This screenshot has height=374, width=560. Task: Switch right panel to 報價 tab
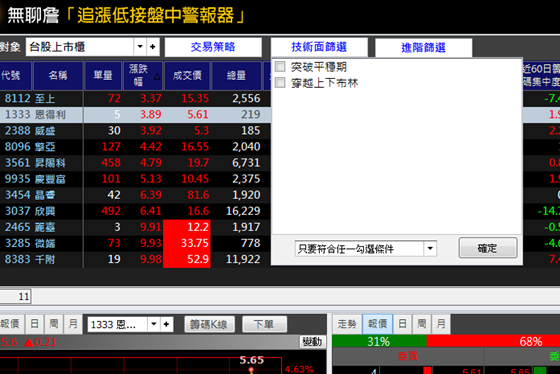click(378, 324)
